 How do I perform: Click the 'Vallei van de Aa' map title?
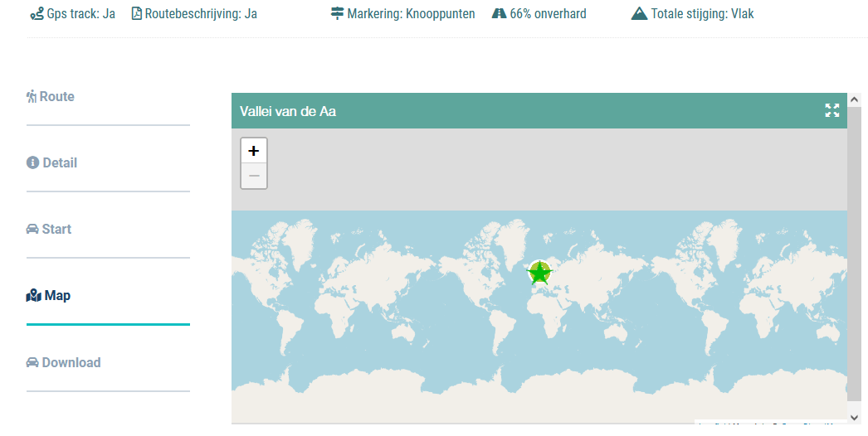point(288,111)
